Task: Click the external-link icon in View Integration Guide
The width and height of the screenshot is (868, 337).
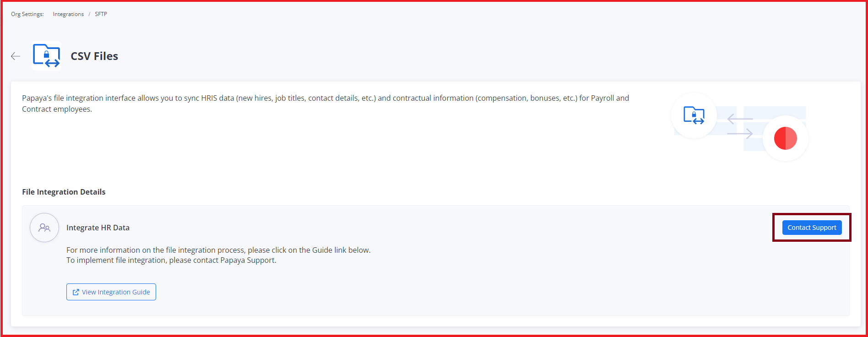Action: [76, 292]
